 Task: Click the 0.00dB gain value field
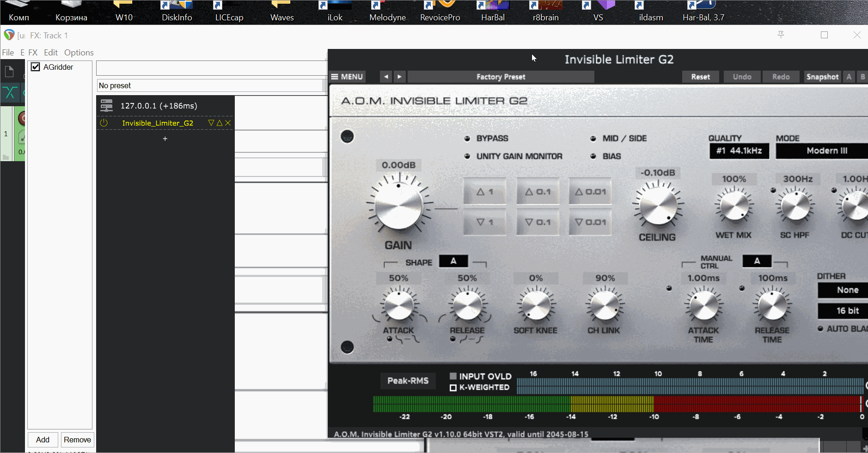[x=398, y=165]
